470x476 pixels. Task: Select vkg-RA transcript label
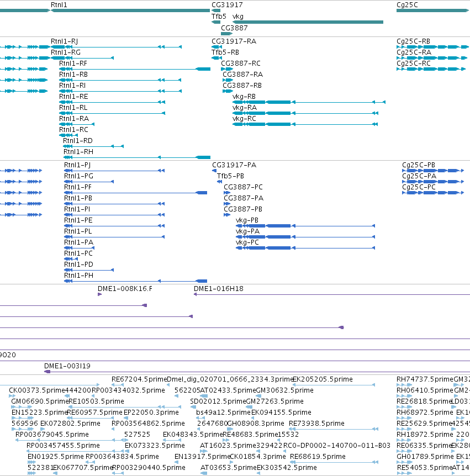tap(245, 108)
